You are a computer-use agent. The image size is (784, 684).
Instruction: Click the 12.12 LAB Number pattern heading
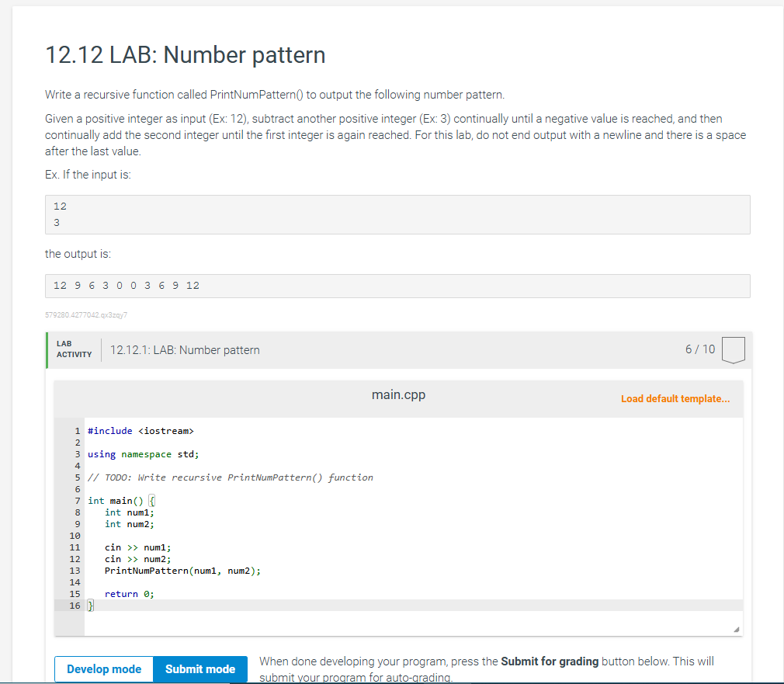point(185,55)
